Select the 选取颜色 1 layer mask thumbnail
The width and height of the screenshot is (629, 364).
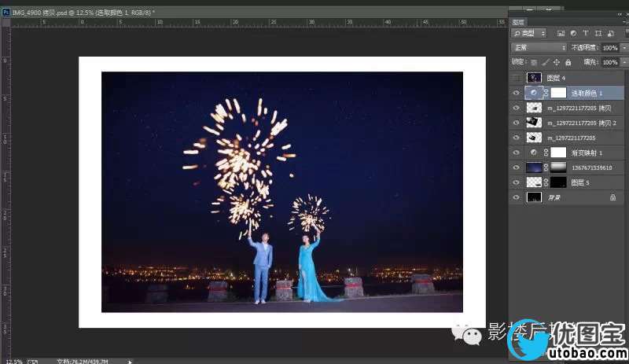558,93
